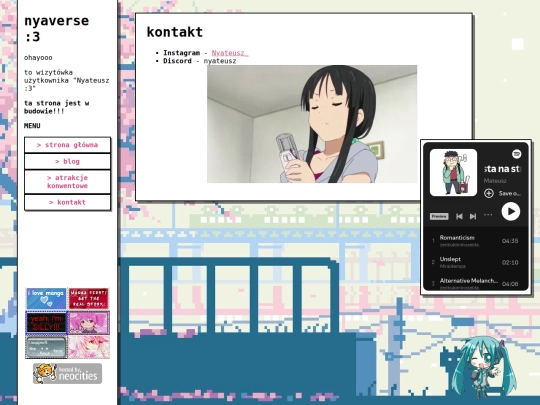The width and height of the screenshot is (540, 405).
Task: Select the kontakt menu item
Action: click(68, 202)
